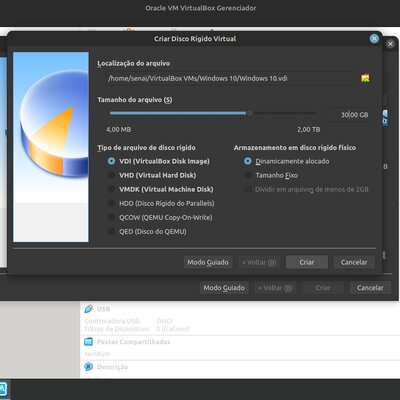Click the USB section icon in the Gerenciador window
The height and width of the screenshot is (400, 400).
click(x=89, y=309)
